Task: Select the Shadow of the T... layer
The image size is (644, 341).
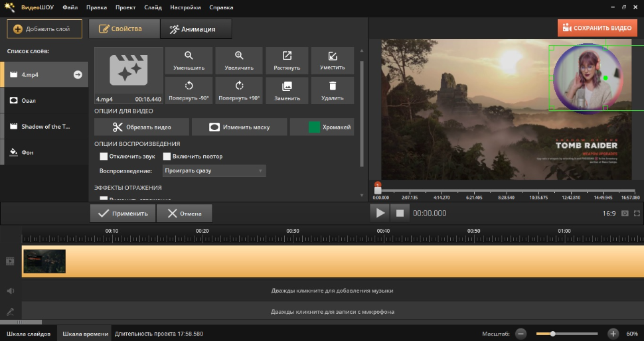Action: 44,127
